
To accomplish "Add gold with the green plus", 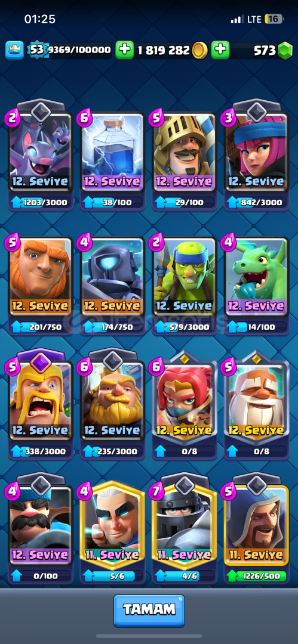I will point(124,50).
